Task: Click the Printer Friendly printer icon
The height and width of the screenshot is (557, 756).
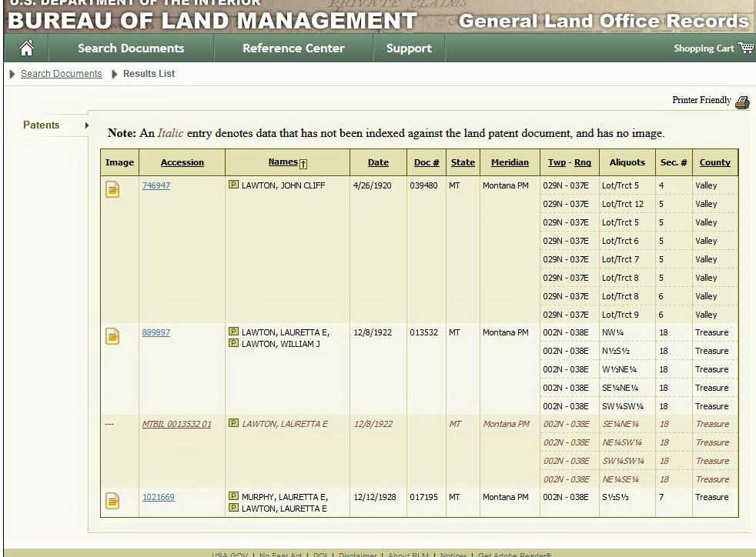Action: (742, 102)
